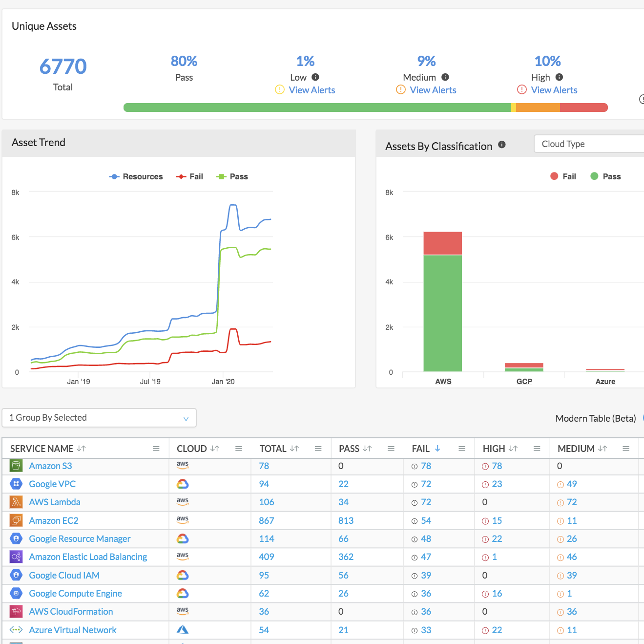Click the 80% Pass percentage
The height and width of the screenshot is (644, 644).
click(184, 61)
